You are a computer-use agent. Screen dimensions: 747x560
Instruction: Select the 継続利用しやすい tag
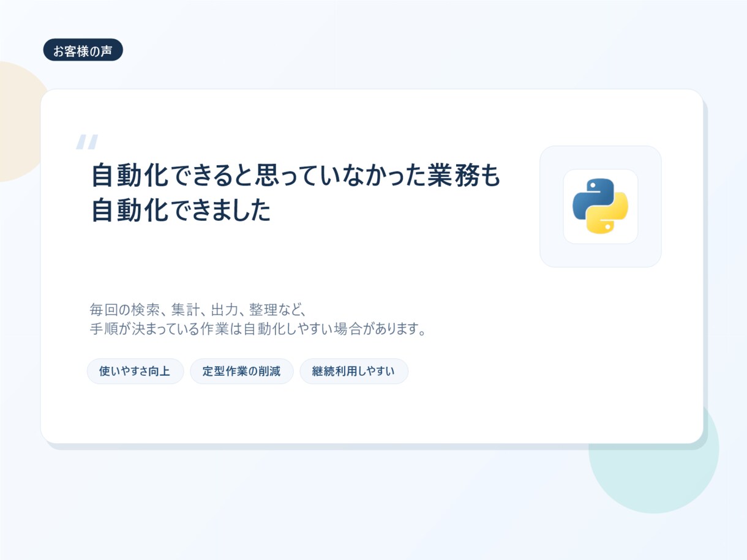354,371
